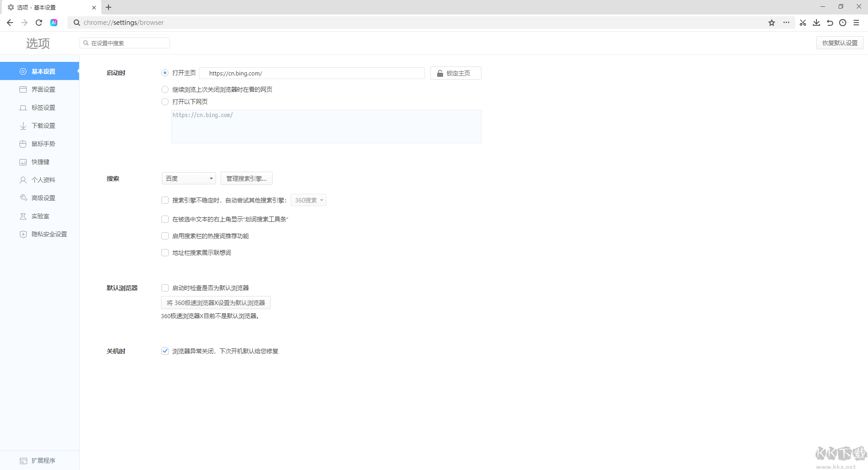Click the 下载设置 sidebar icon
The image size is (868, 470).
coord(23,126)
